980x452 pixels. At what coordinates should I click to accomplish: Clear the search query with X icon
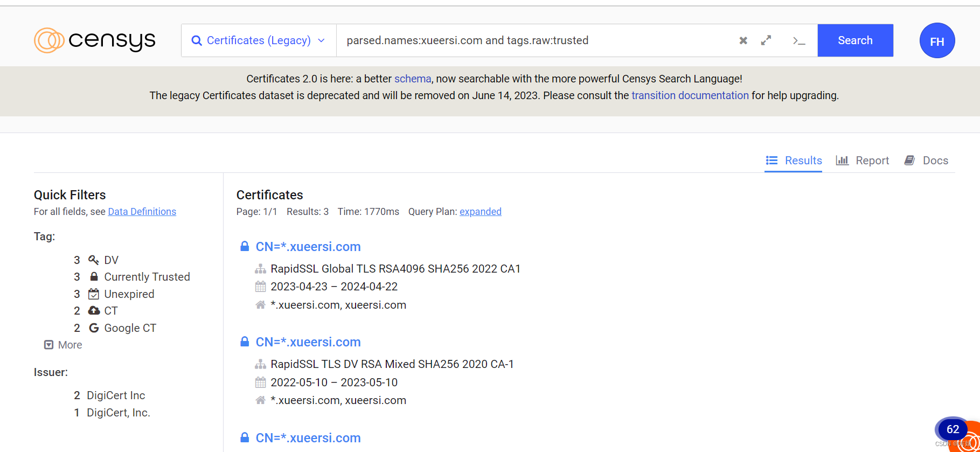[743, 40]
